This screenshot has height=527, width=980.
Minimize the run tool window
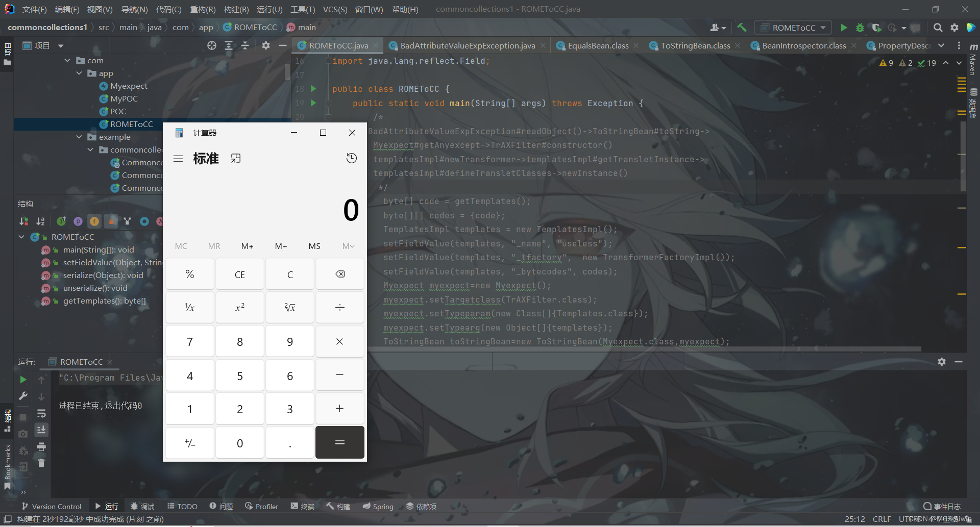pos(959,362)
